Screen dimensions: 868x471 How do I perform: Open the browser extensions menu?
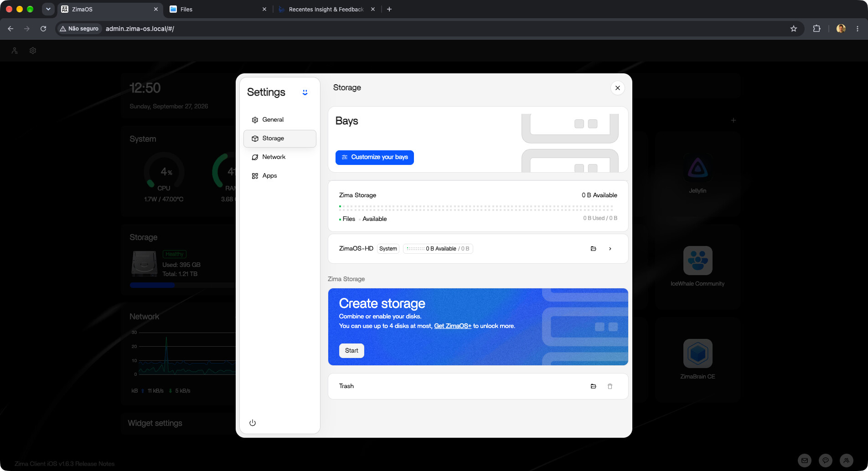click(816, 29)
